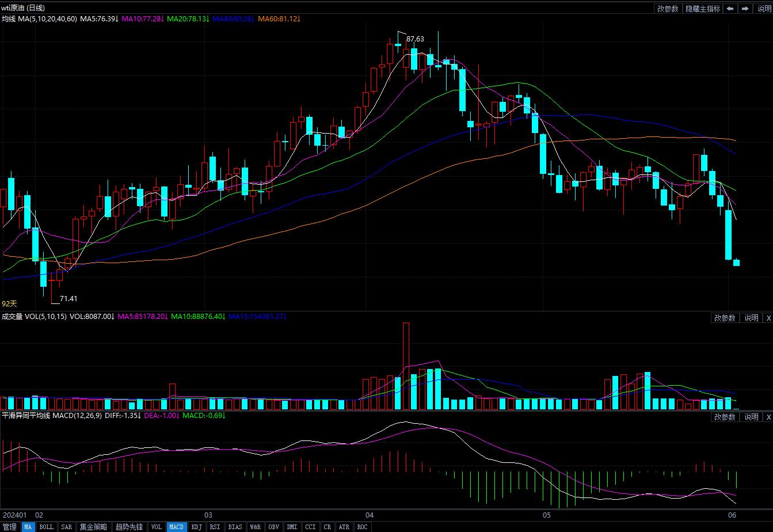Click 改参数 for the main chart
The height and width of the screenshot is (532, 773).
668,9
